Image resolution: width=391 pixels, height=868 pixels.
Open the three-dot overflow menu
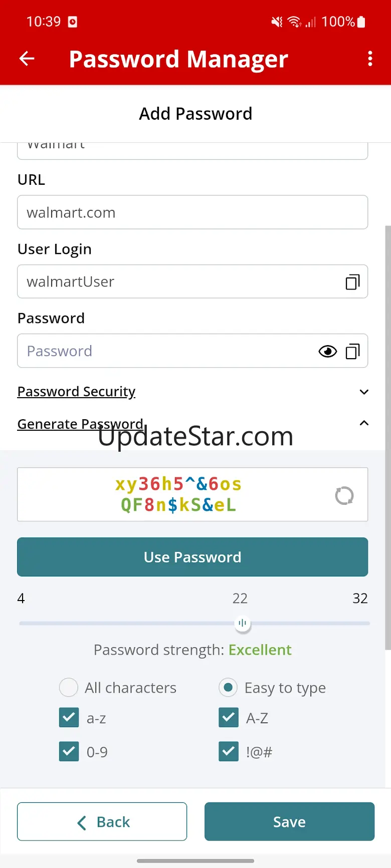(x=370, y=59)
